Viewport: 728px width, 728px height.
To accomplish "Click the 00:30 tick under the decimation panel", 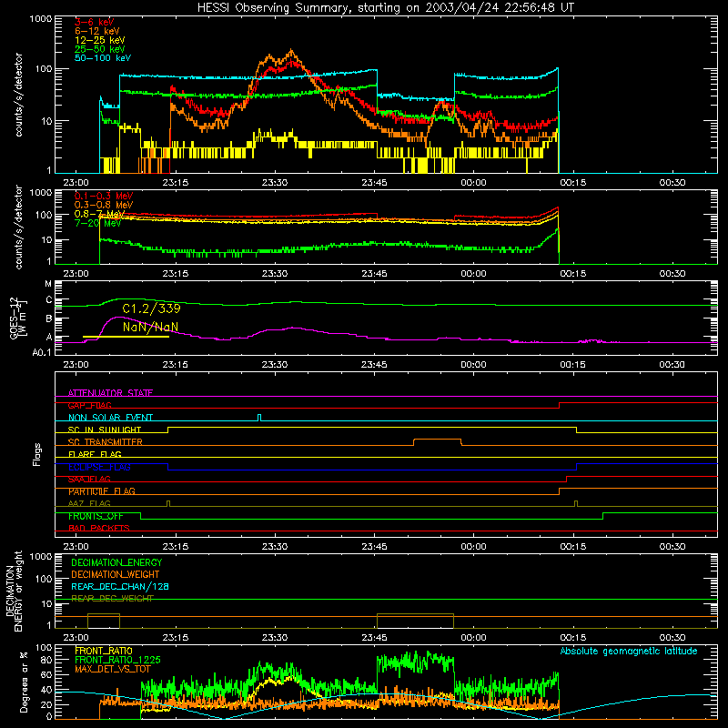I will (672, 638).
